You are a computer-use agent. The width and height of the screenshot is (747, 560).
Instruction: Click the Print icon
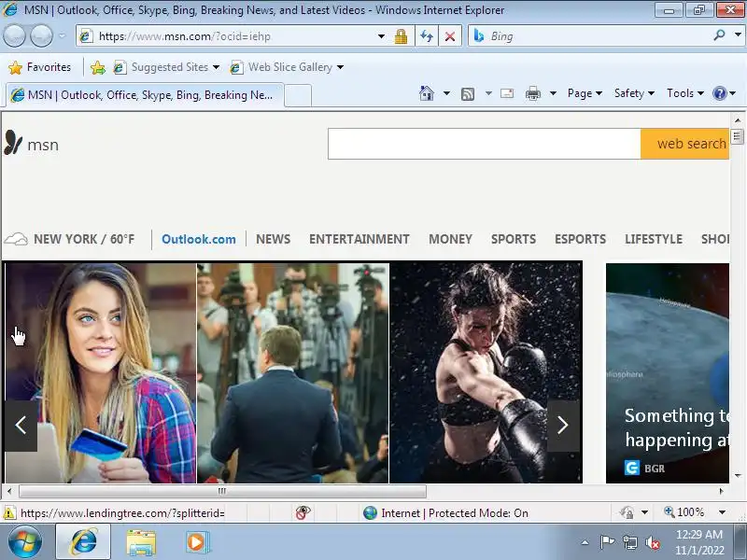(532, 93)
